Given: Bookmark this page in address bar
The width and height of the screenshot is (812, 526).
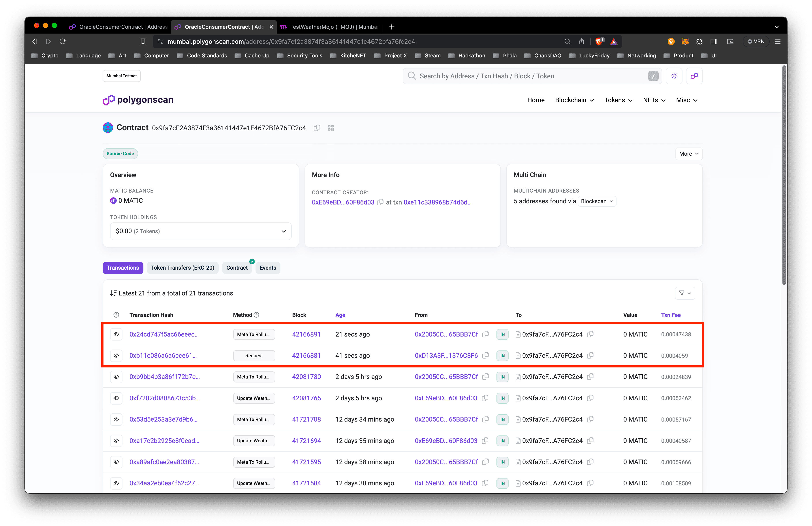Looking at the screenshot, I should pyautogui.click(x=143, y=41).
